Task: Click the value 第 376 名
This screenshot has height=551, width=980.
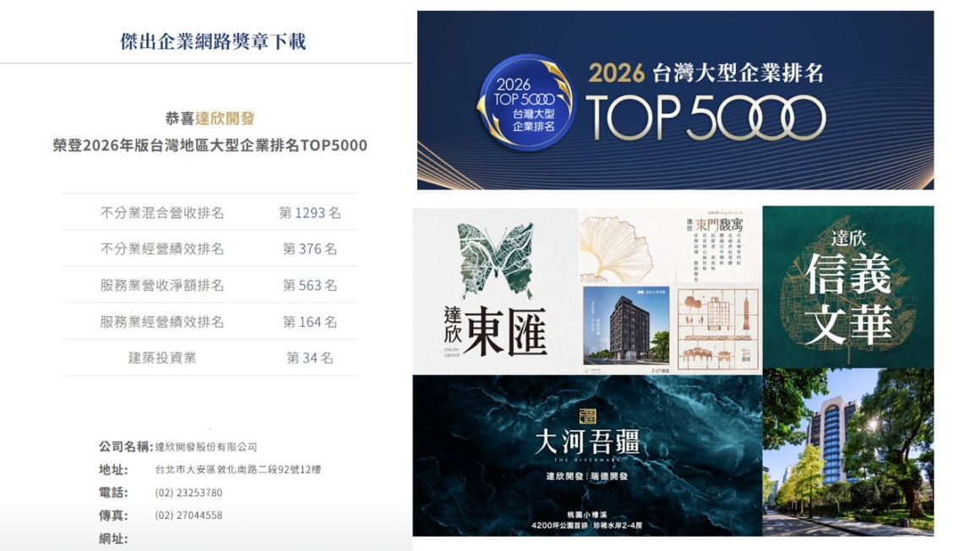Action: coord(310,249)
